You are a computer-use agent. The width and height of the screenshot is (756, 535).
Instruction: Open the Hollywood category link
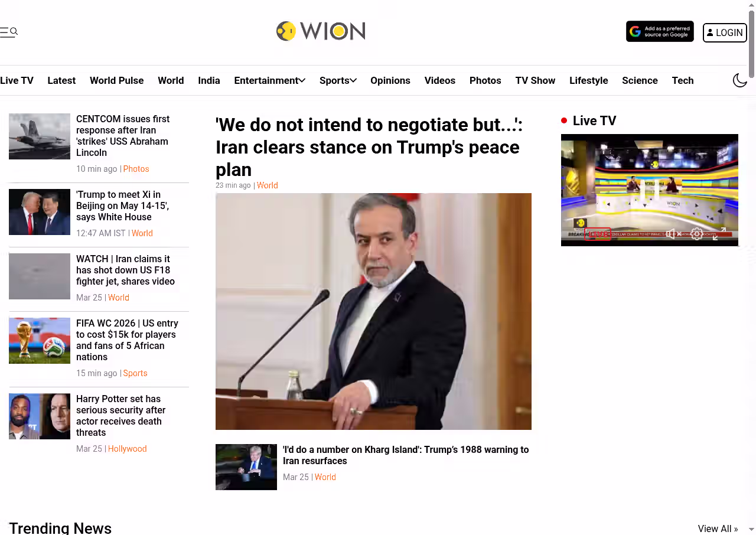[127, 449]
